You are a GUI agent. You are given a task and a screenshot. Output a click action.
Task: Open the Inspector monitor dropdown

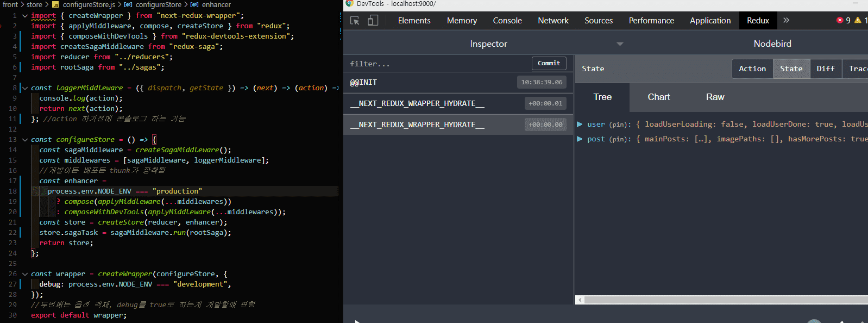(620, 44)
